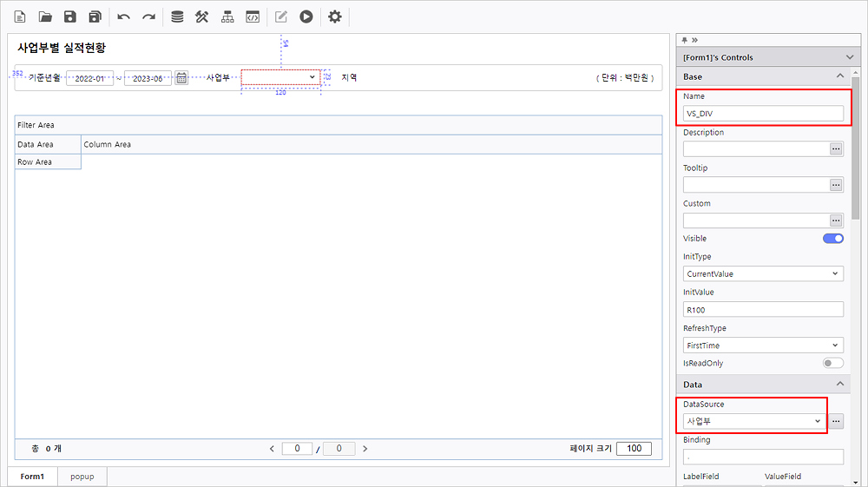Click the redo arrow in the toolbar
868x487 pixels.
pos(148,16)
